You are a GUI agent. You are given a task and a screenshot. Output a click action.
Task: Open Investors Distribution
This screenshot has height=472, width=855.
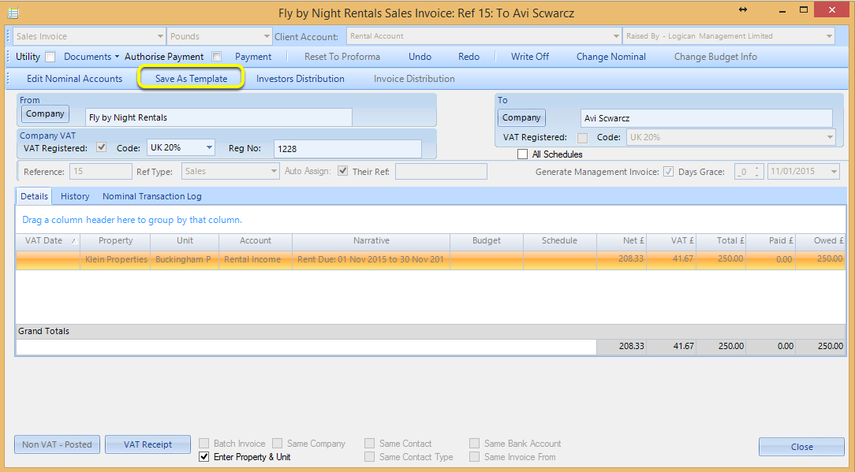click(x=300, y=78)
